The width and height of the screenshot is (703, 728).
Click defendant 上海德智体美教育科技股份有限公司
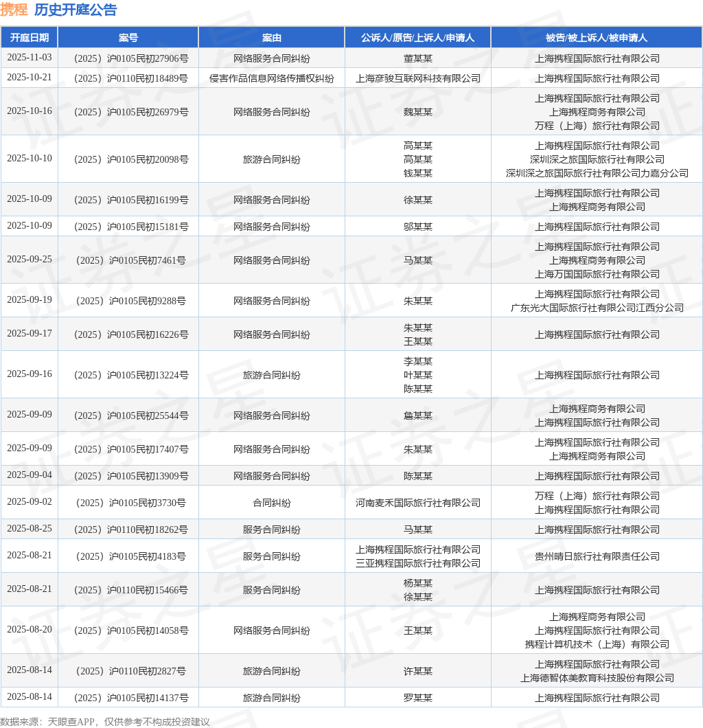click(597, 678)
